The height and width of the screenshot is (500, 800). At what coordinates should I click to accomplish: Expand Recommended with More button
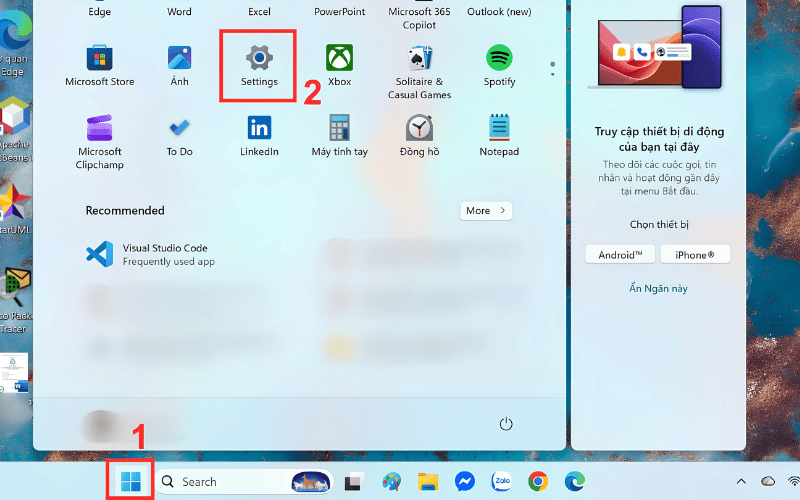point(486,211)
